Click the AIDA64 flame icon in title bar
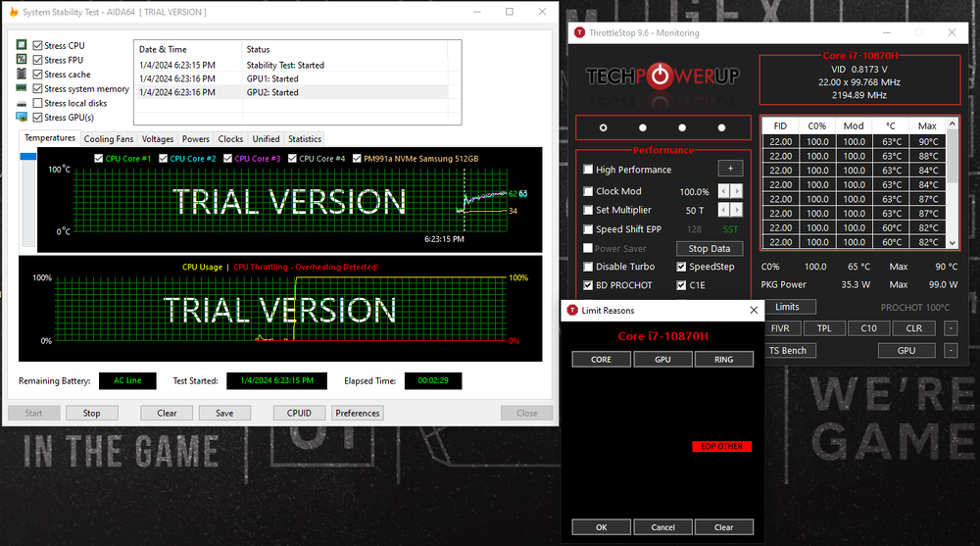 coord(14,12)
